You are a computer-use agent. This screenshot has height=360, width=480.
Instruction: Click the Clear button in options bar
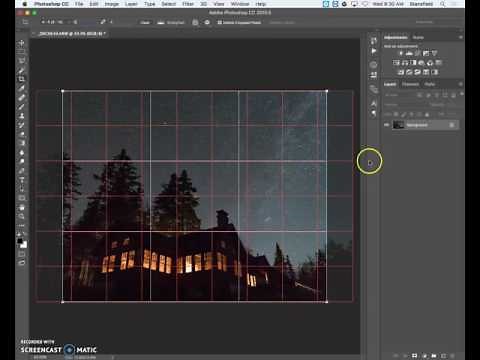click(145, 22)
